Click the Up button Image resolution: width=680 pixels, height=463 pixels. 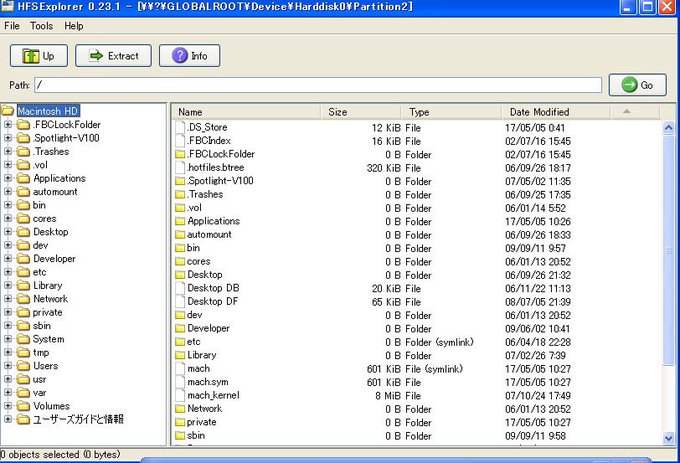39,55
